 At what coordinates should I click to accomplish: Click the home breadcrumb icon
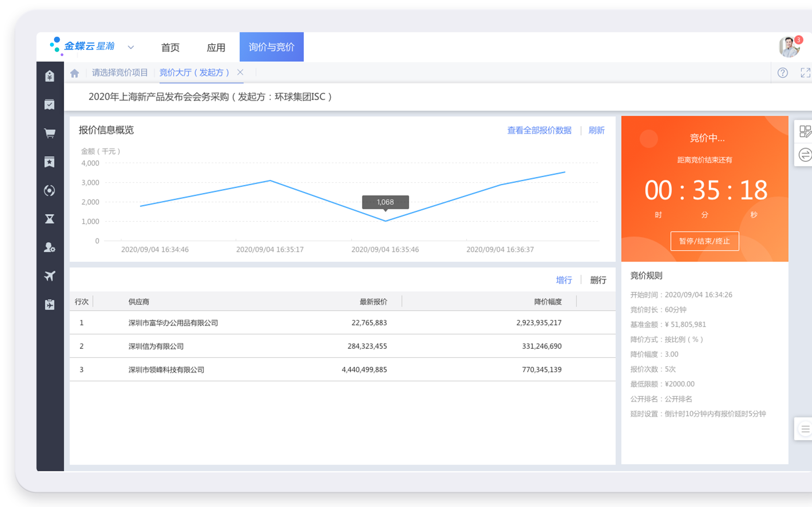74,72
